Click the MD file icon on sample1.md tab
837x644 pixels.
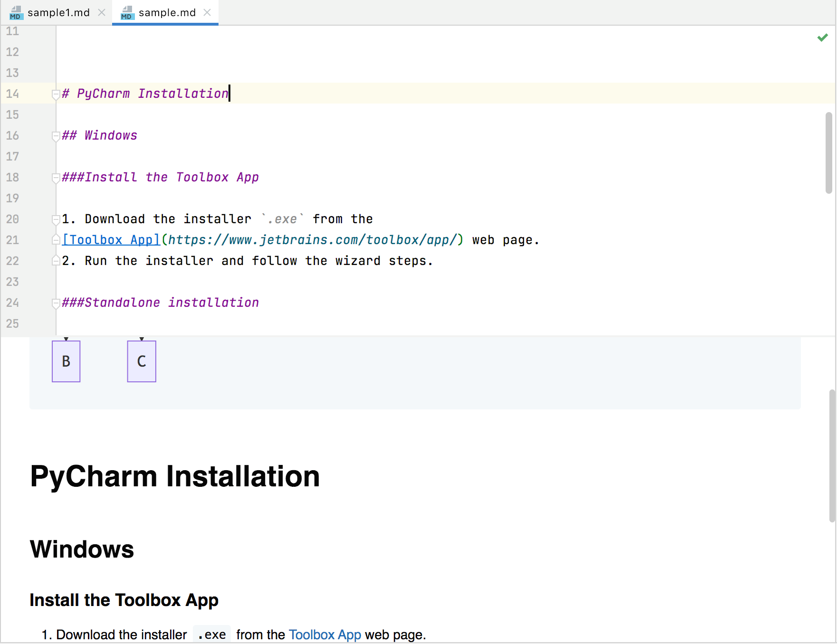[x=16, y=13]
